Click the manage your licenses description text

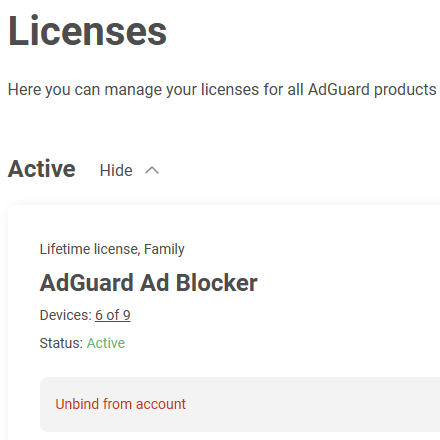coord(222,90)
